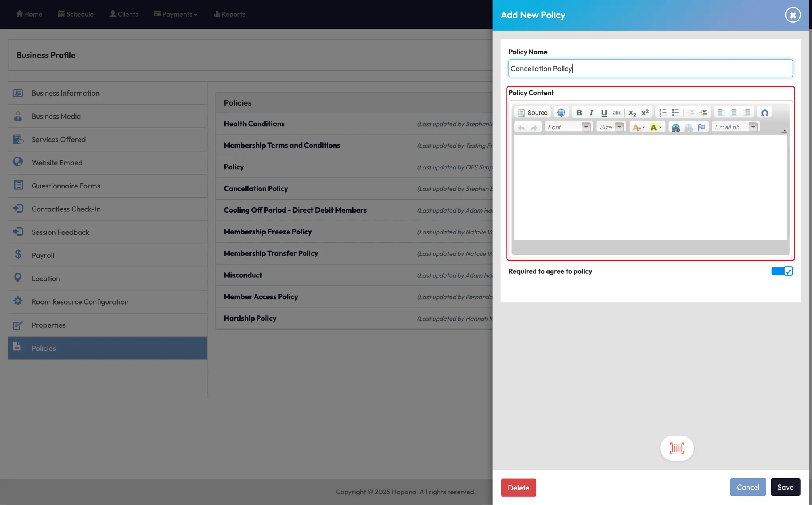
Task: Toggle the required-to-agree-to-policy switch
Action: coord(781,271)
